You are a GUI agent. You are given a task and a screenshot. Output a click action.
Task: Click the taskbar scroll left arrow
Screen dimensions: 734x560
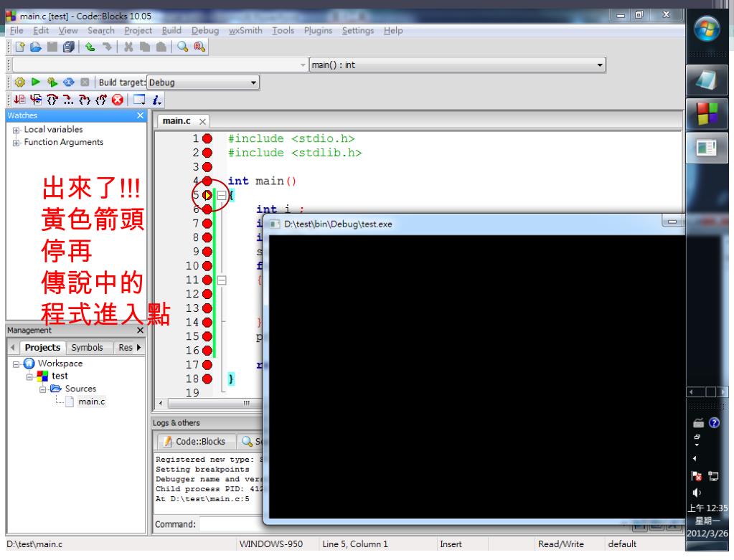692,392
